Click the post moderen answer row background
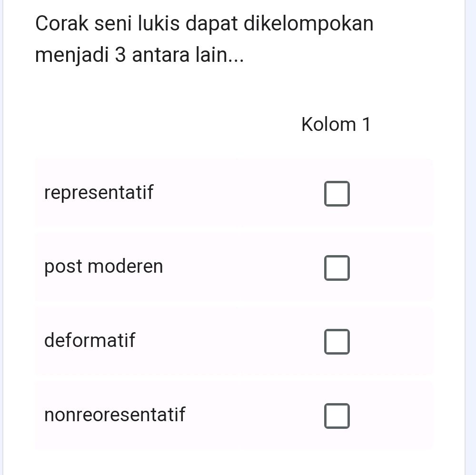Viewport: 476px width, 475px height. point(224,266)
